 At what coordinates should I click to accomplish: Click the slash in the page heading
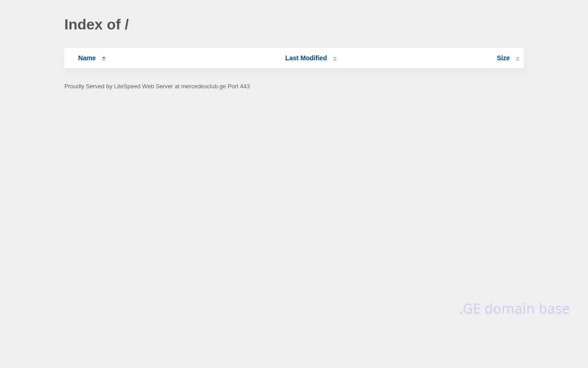(x=126, y=24)
